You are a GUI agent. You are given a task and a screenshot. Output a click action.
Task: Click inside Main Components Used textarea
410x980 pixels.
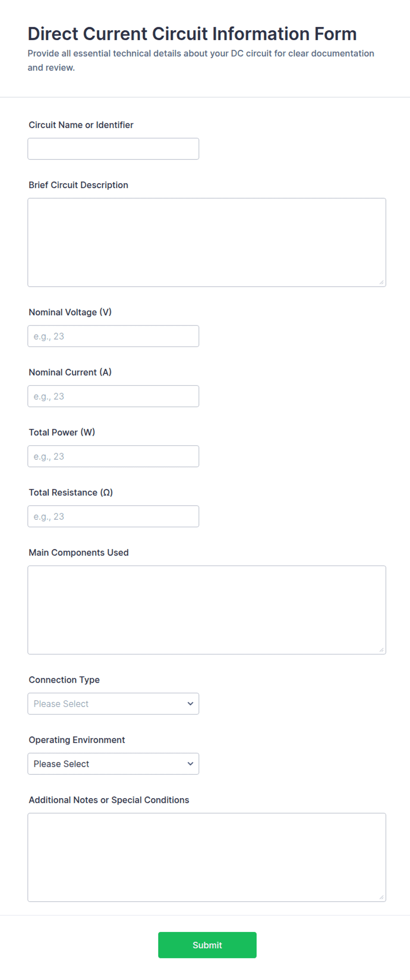click(x=207, y=610)
